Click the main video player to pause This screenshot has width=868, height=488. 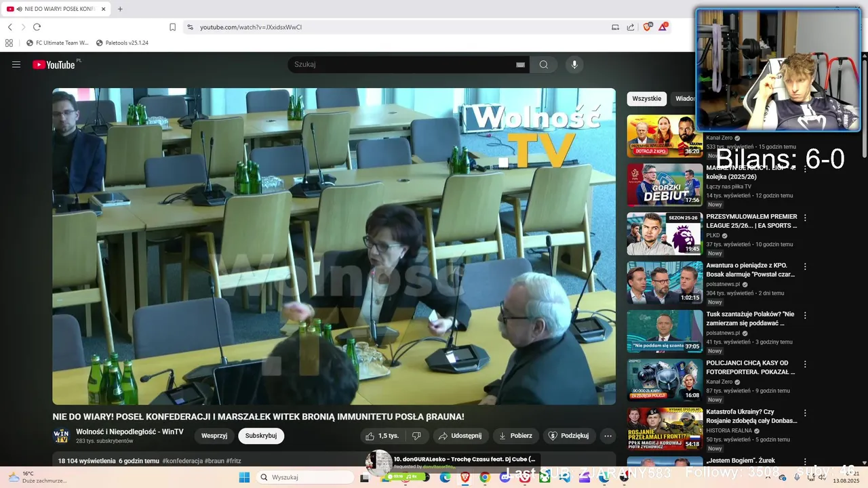pyautogui.click(x=334, y=246)
